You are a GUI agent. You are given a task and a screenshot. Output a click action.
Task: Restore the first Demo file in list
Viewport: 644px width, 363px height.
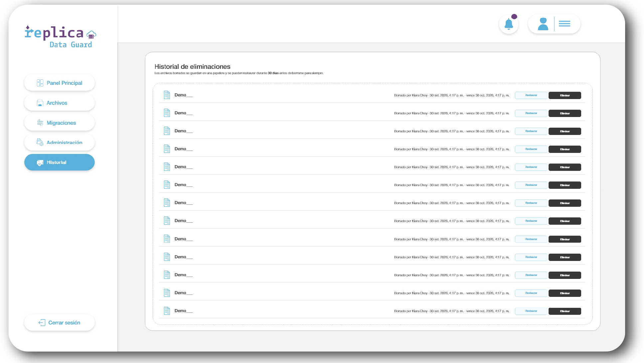point(531,95)
